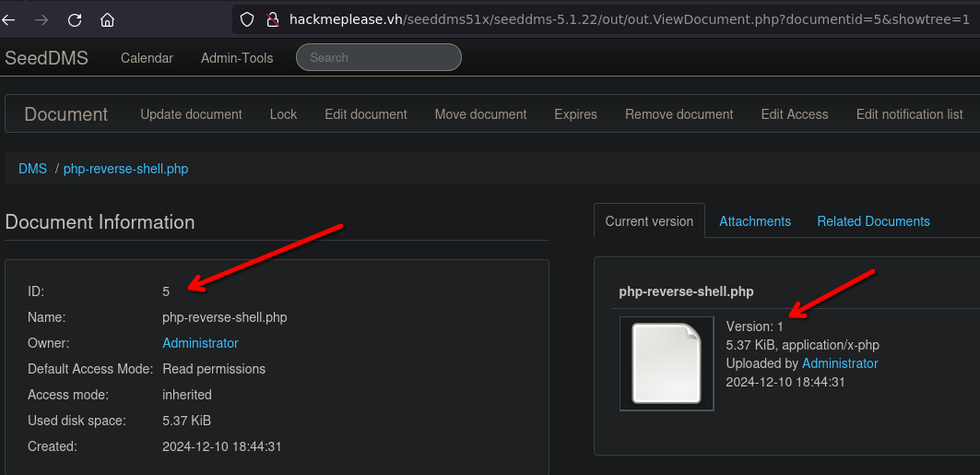Select Update document option
This screenshot has height=475, width=980.
coord(191,114)
